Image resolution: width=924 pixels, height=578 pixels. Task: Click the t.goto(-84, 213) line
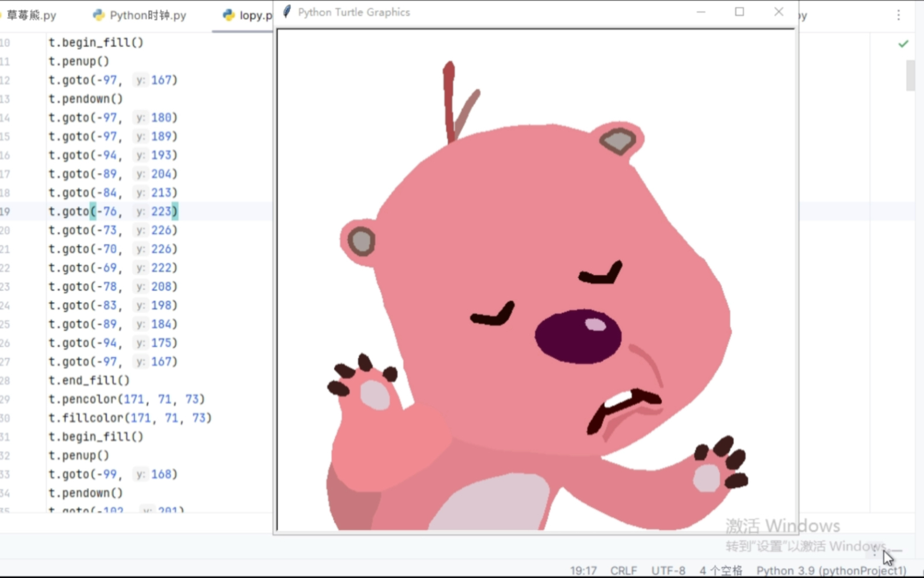click(x=113, y=192)
